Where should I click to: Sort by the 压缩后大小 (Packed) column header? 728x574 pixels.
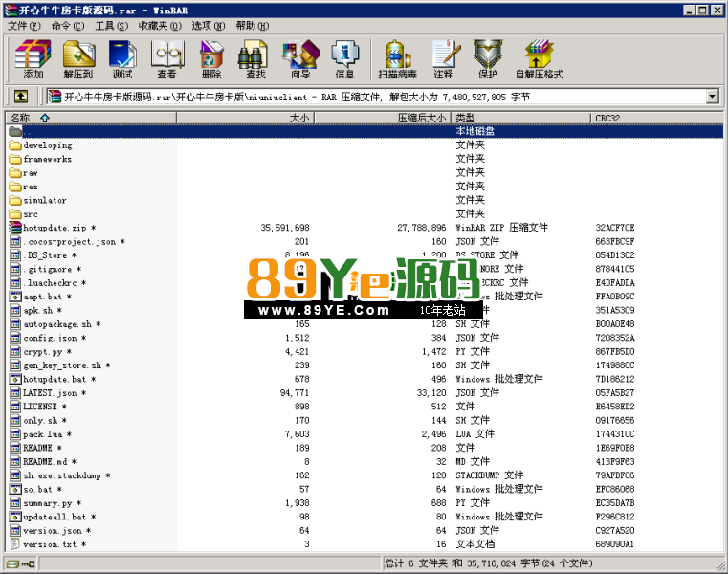383,118
